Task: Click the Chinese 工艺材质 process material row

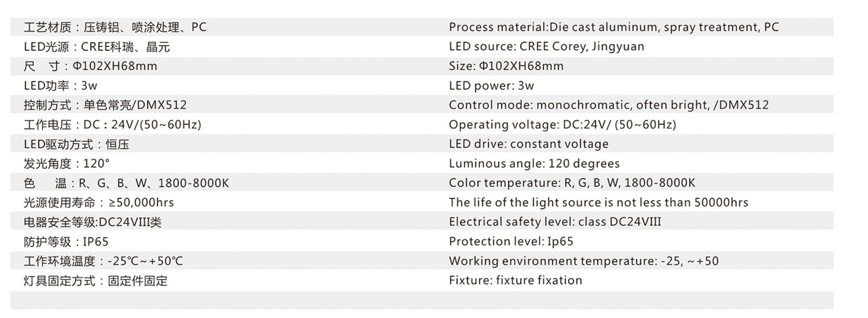Action: coord(115,27)
